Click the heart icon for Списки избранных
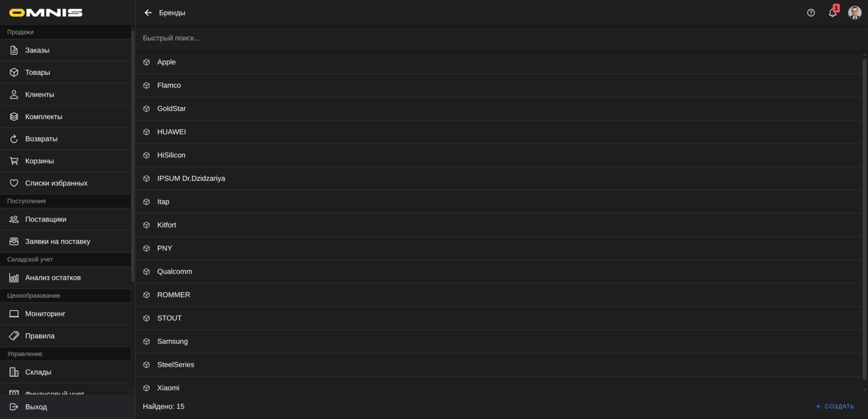Viewport: 868px width, 419px height. click(x=14, y=183)
